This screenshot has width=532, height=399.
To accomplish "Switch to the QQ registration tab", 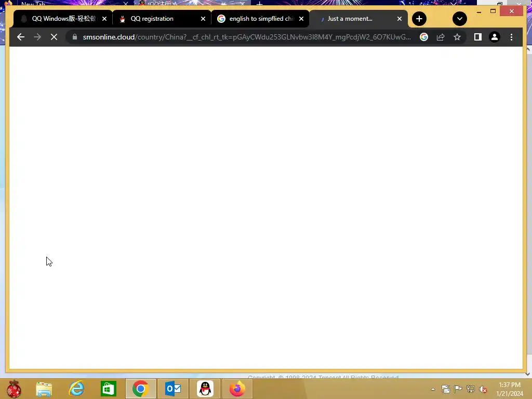I will (162, 19).
